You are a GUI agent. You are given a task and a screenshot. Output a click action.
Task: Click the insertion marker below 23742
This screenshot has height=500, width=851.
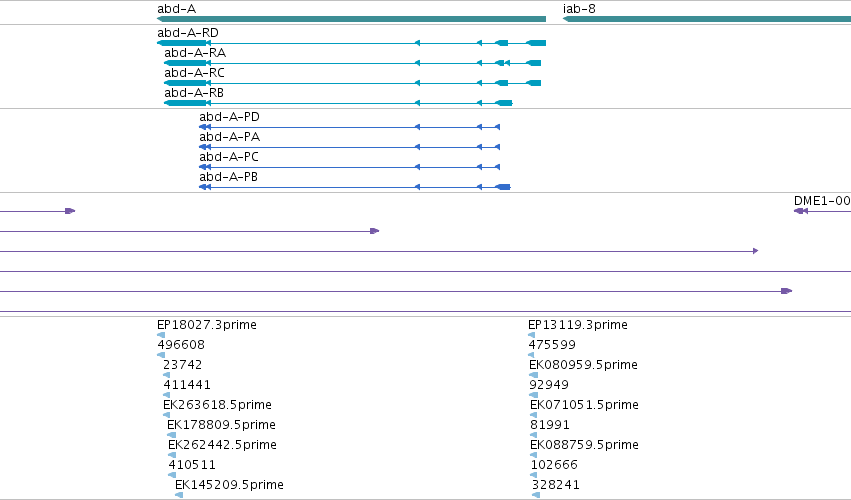167,375
